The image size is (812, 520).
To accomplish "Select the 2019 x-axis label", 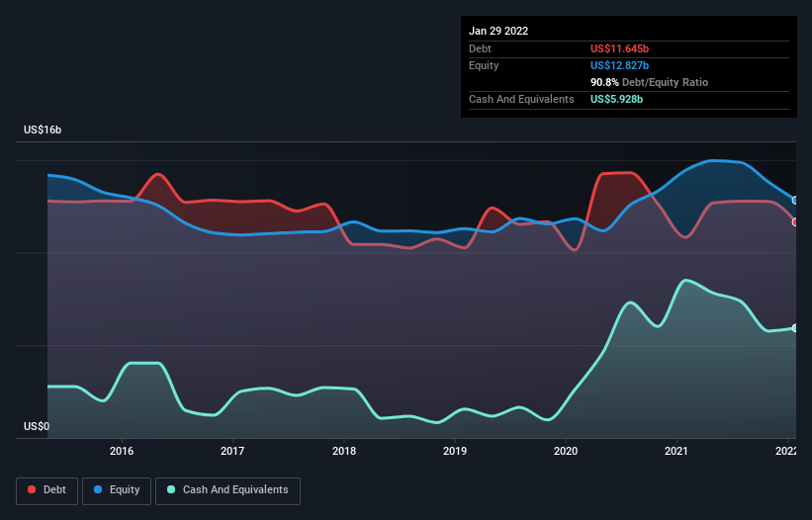I will coord(455,451).
